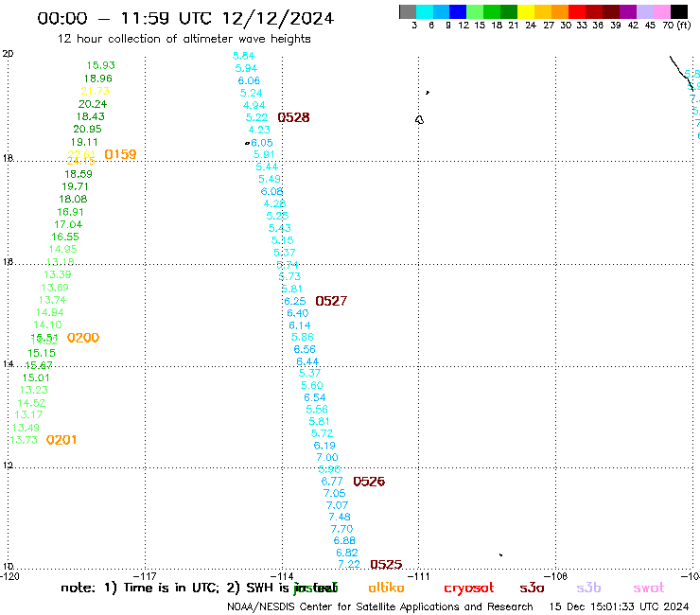700x615 pixels.
Task: Click the altika legend label
Action: (386, 588)
